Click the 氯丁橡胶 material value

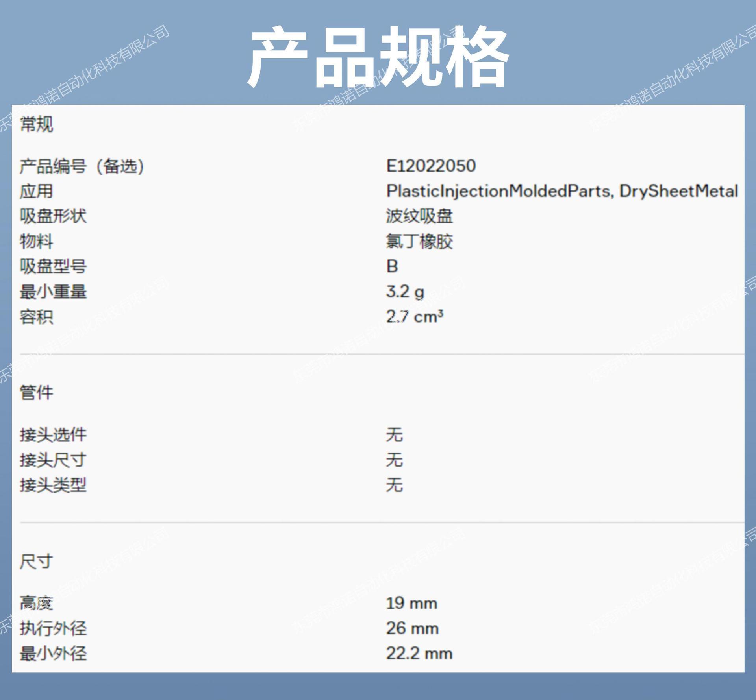[x=419, y=241]
